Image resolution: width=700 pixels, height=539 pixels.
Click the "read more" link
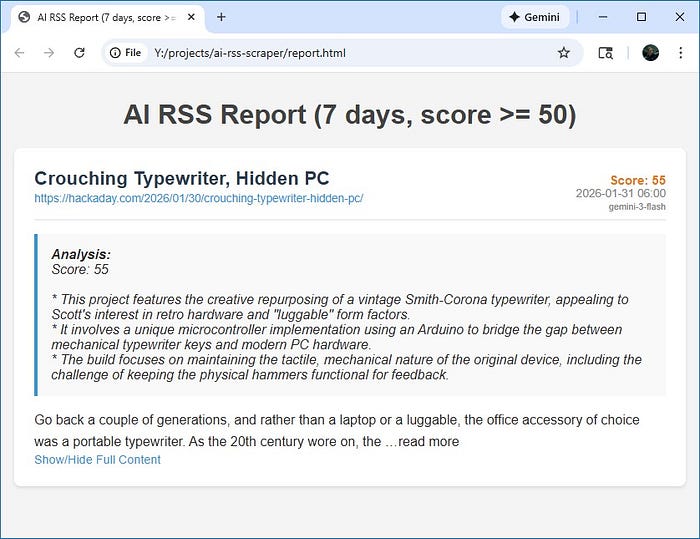click(428, 441)
